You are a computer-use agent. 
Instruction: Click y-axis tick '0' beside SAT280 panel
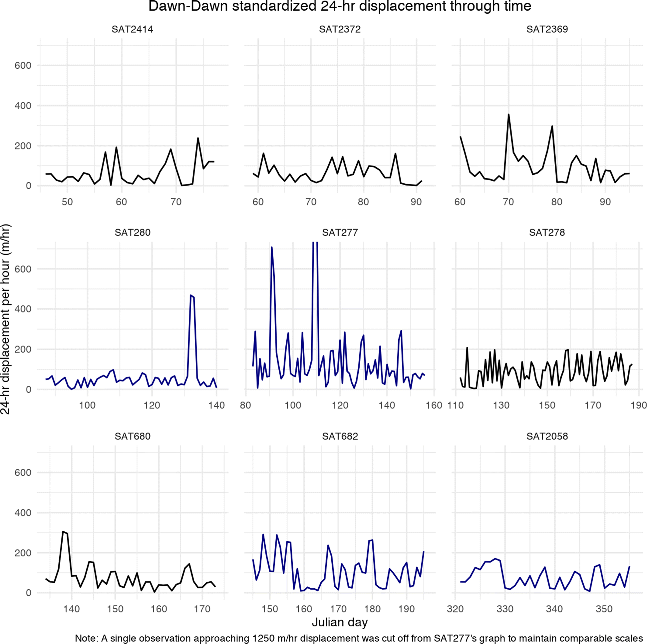click(x=28, y=390)
